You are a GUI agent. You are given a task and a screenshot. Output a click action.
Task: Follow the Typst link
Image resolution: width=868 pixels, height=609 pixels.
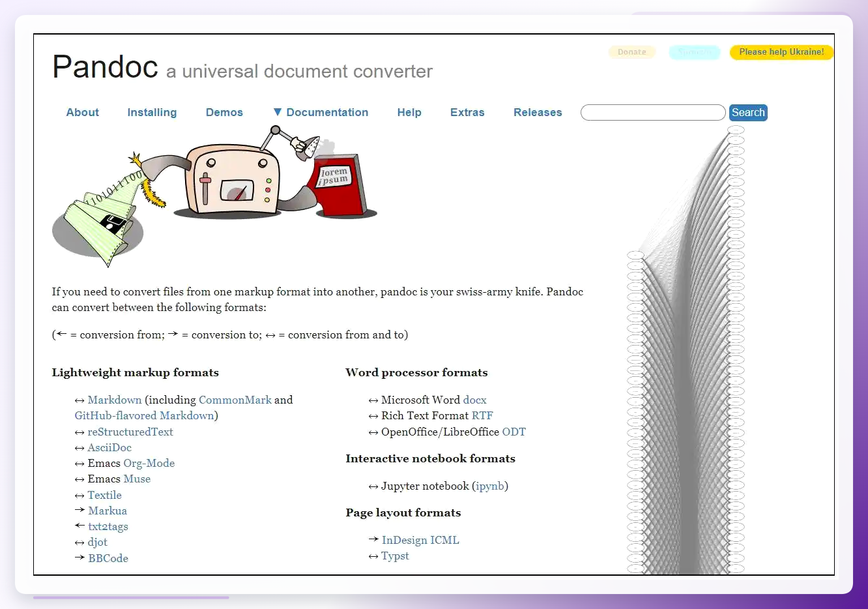pos(395,556)
